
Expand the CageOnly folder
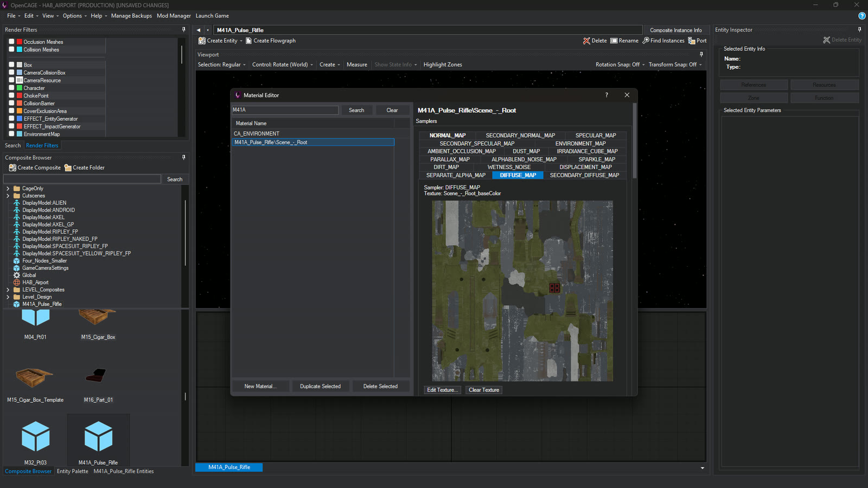tap(8, 189)
